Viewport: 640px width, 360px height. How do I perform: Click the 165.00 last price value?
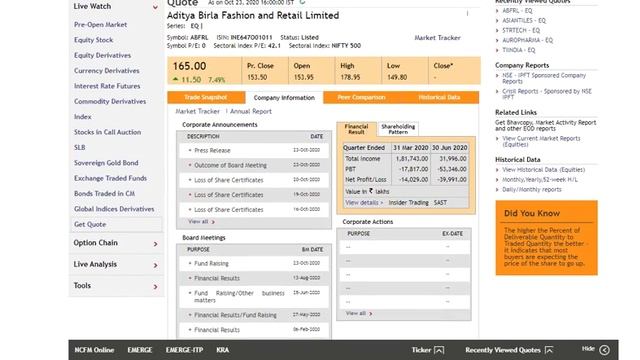[x=189, y=66]
